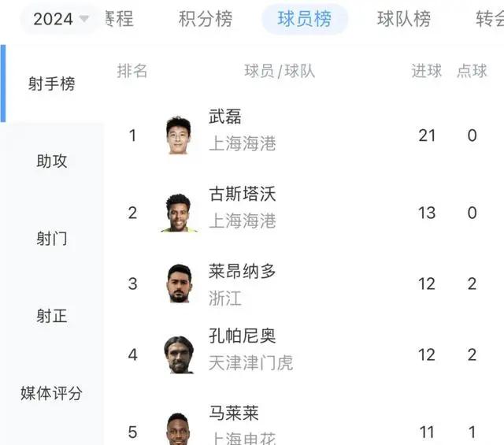Click the 点球 column header

tap(472, 71)
